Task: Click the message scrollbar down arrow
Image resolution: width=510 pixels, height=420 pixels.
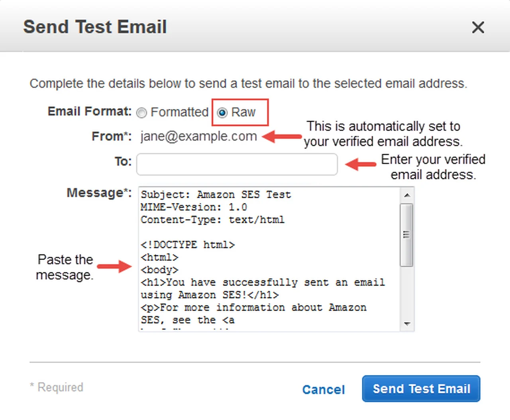Action: tap(407, 324)
